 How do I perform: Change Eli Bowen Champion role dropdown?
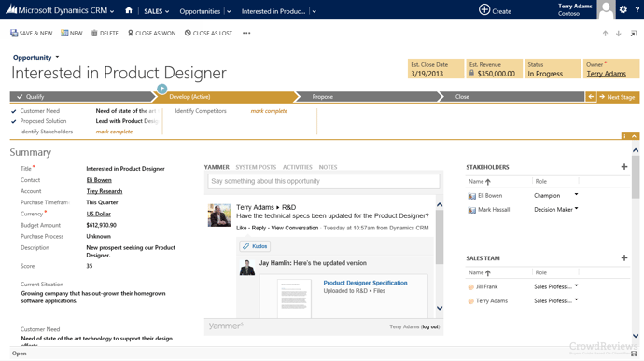[x=576, y=194]
